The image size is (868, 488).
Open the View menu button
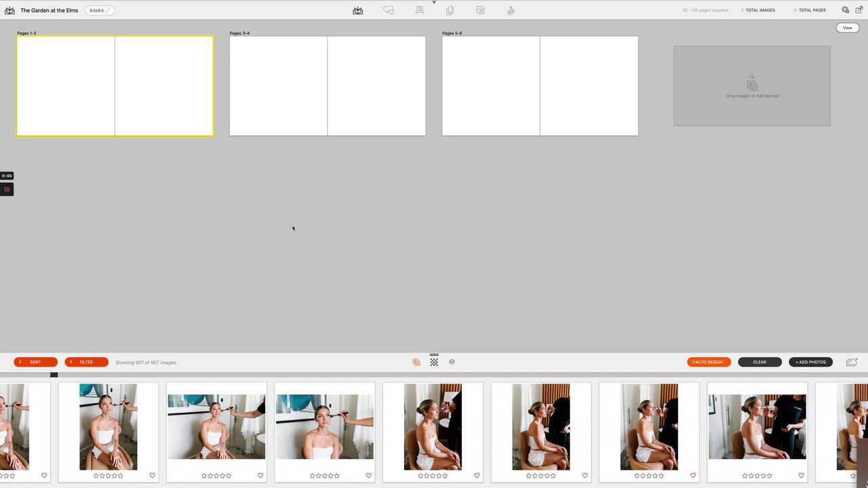[x=848, y=28]
